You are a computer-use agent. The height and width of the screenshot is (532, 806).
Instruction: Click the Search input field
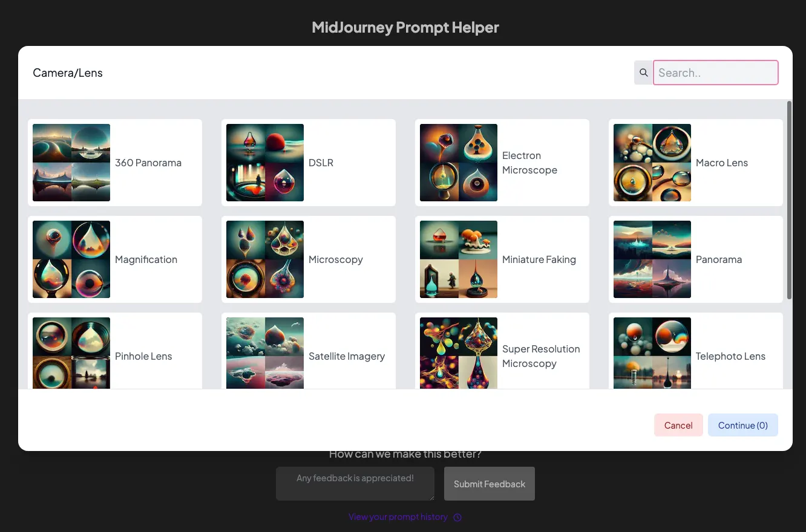tap(716, 73)
